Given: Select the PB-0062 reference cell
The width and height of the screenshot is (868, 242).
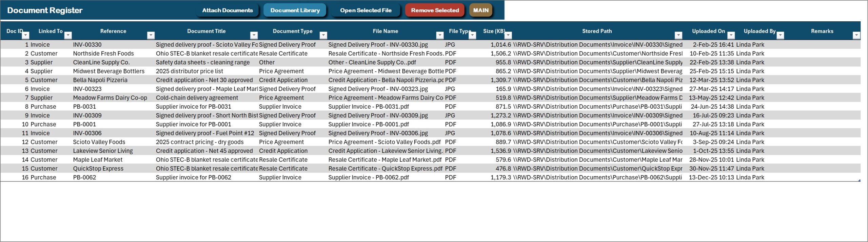Looking at the screenshot, I should (113, 177).
